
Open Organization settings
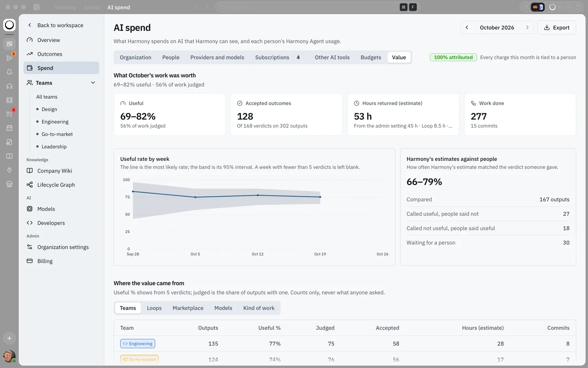point(61,247)
